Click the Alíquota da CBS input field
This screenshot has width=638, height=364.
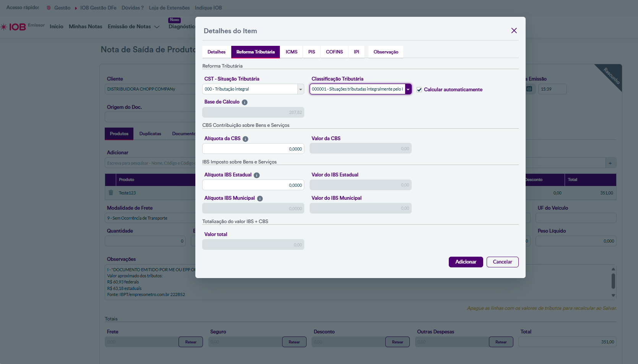[253, 149]
